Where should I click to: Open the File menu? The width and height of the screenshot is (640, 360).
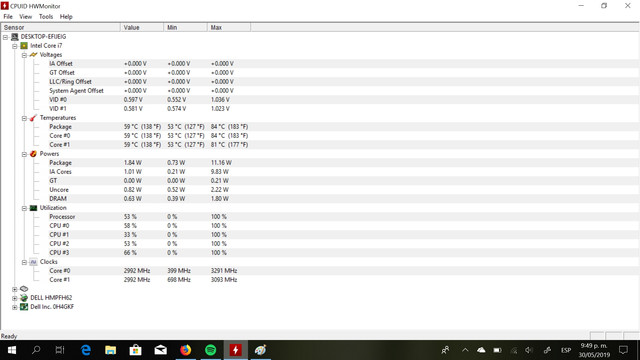pos(8,17)
